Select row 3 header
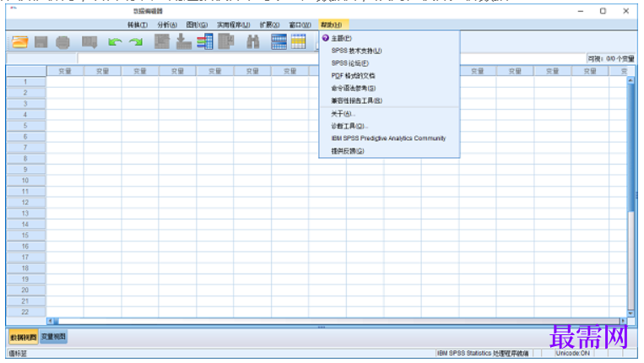The width and height of the screenshot is (644, 363). [25, 104]
